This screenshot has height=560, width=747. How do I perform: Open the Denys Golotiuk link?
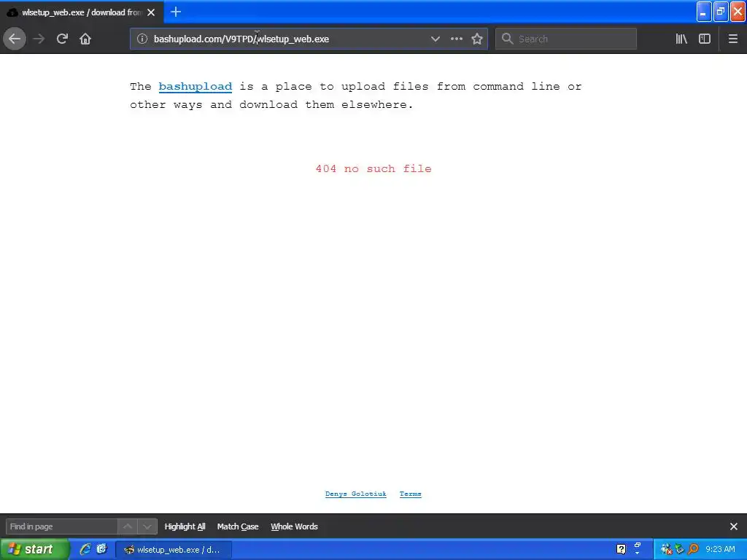click(356, 494)
